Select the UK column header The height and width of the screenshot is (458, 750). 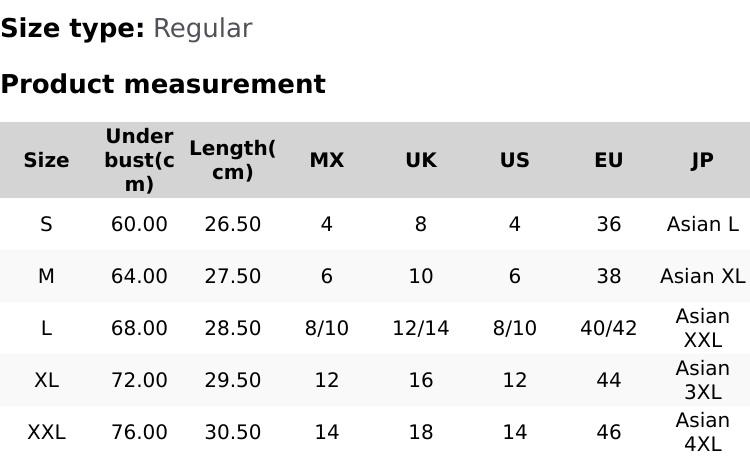coord(421,160)
